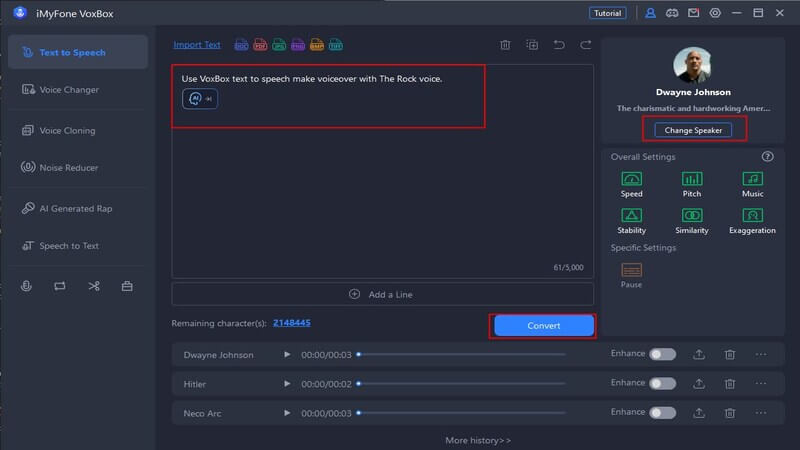Click the add-block icon above the editor
Image resolution: width=800 pixels, height=450 pixels.
click(x=532, y=45)
